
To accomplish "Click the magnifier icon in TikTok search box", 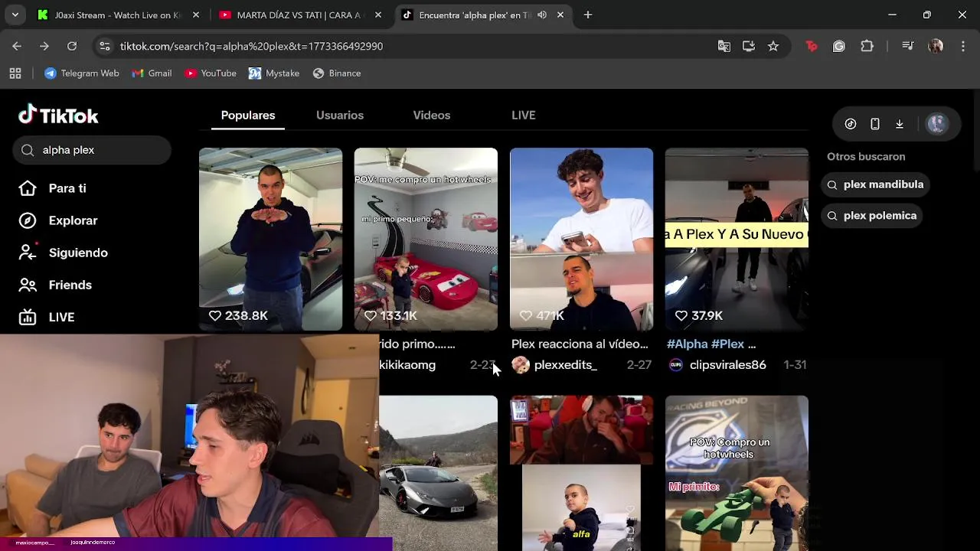I will (x=28, y=150).
